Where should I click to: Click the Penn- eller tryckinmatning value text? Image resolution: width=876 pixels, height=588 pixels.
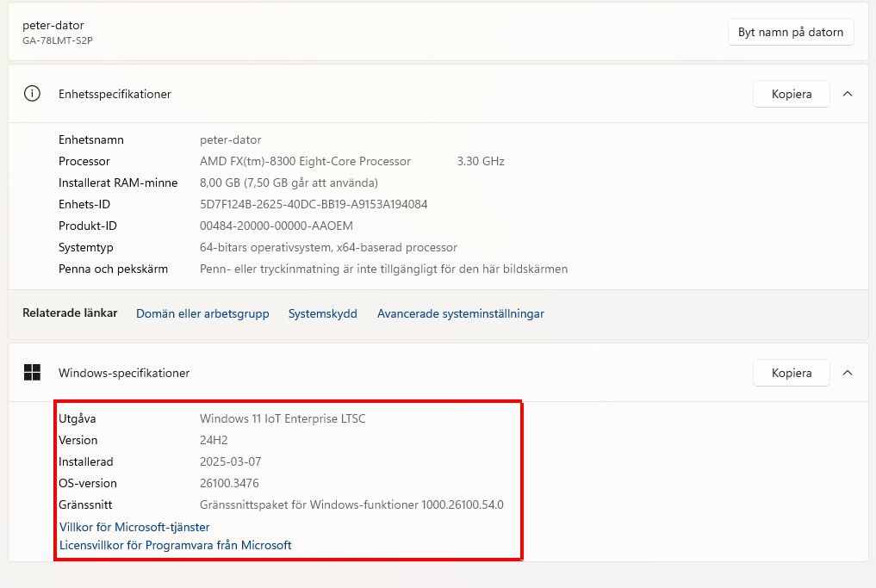coord(384,269)
